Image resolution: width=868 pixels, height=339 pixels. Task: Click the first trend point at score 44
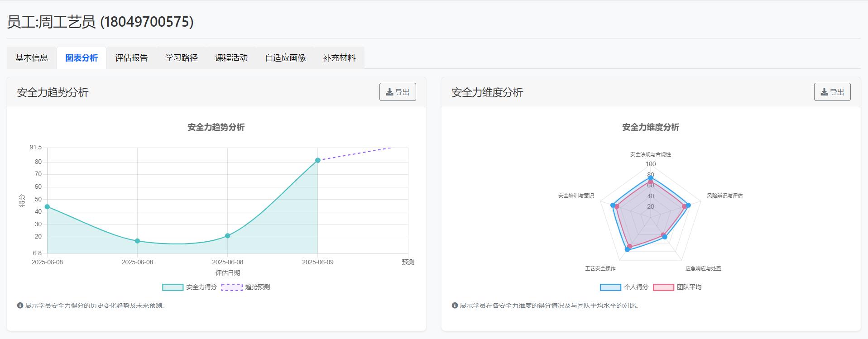[x=47, y=207]
